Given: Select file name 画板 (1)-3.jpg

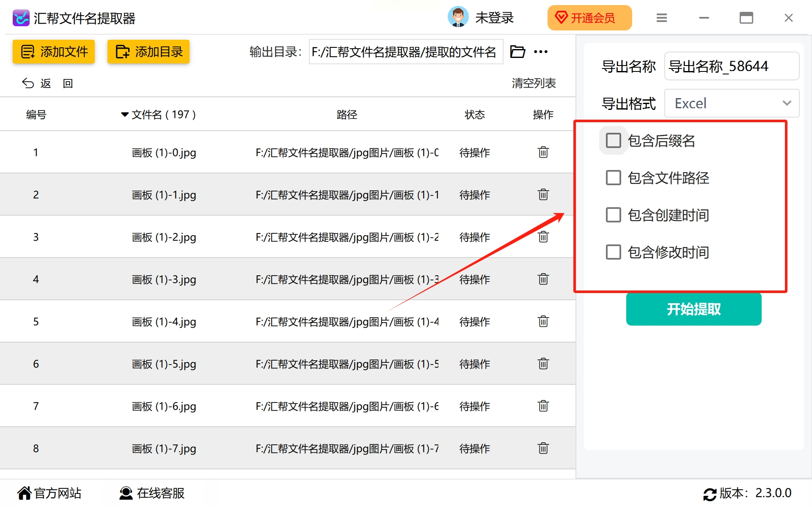Looking at the screenshot, I should point(164,280).
